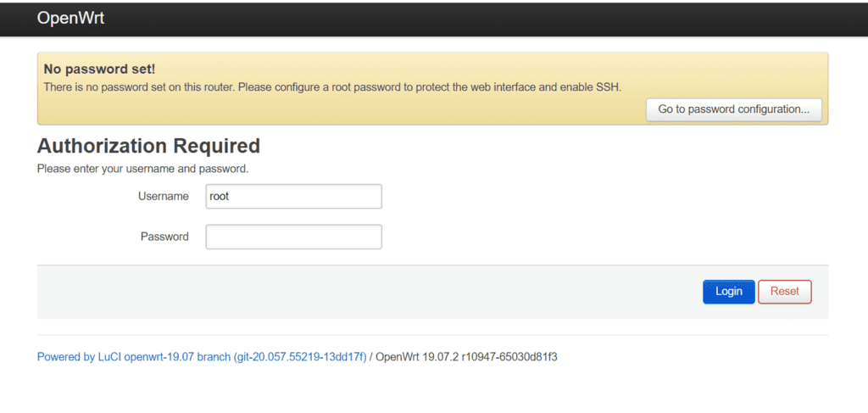
Task: Click the 'No password set!' warning title
Action: [99, 69]
